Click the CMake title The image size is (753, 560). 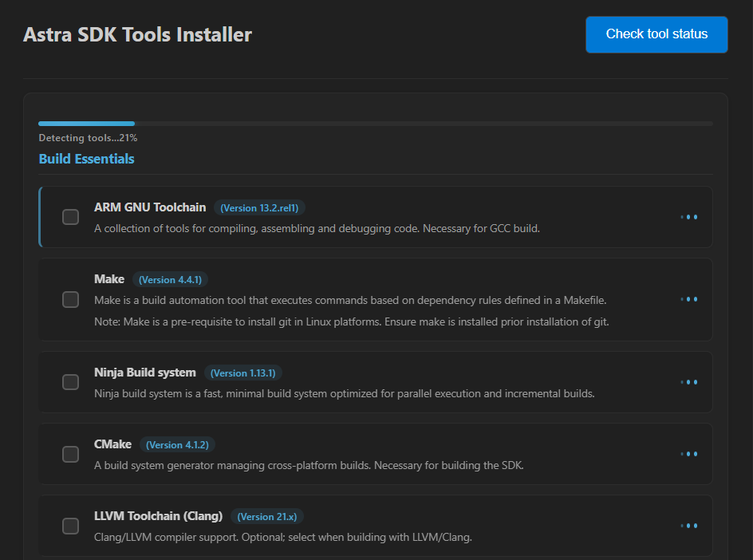point(112,444)
